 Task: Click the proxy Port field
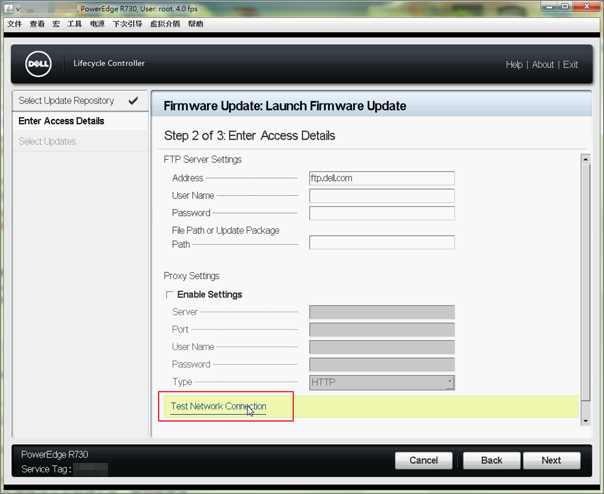click(x=382, y=330)
